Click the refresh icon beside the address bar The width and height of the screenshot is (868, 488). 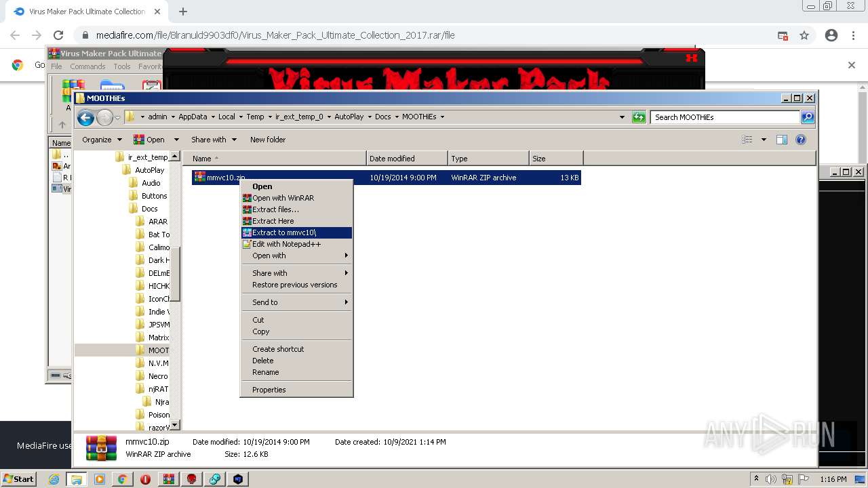coord(639,117)
